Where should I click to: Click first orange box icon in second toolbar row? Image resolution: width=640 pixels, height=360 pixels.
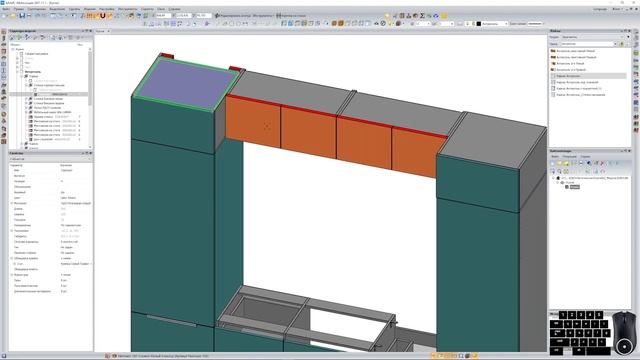(333, 23)
